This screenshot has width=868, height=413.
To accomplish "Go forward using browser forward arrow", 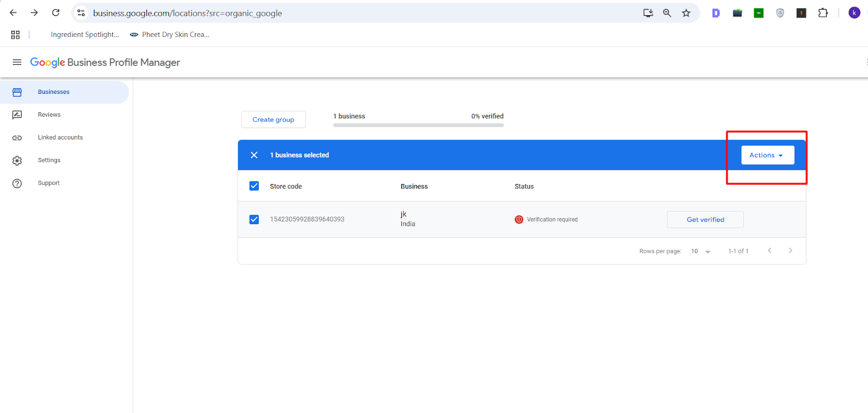I will point(34,12).
